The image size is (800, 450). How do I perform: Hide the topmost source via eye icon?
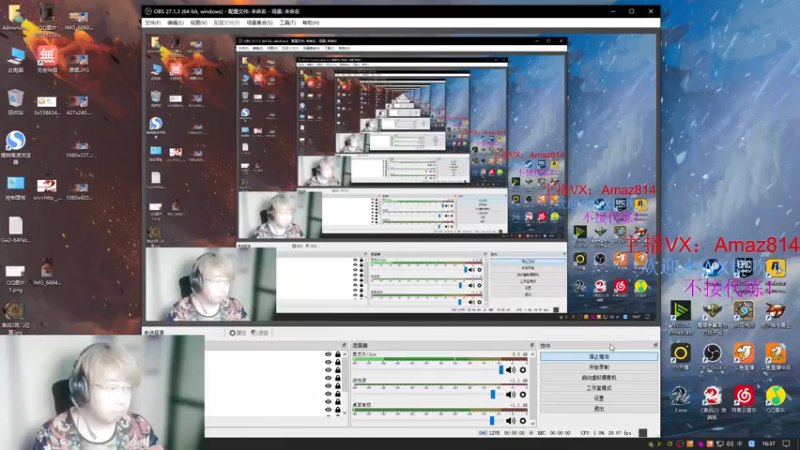pyautogui.click(x=328, y=354)
